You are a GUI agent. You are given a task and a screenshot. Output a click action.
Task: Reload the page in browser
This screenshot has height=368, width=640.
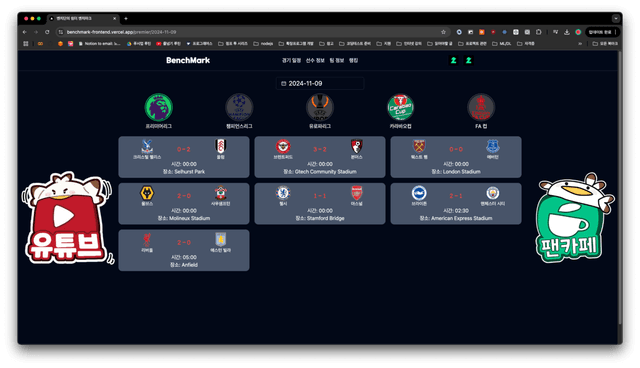47,32
